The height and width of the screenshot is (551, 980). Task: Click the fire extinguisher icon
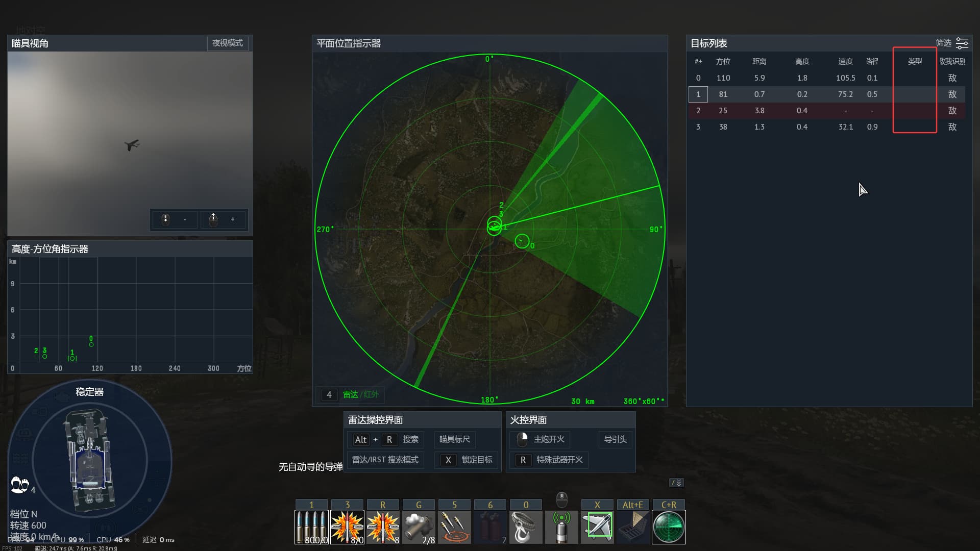tap(490, 527)
